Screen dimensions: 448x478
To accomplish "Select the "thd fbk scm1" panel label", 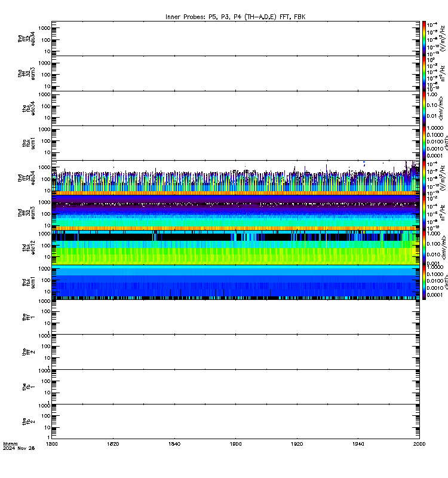I will coord(29,283).
